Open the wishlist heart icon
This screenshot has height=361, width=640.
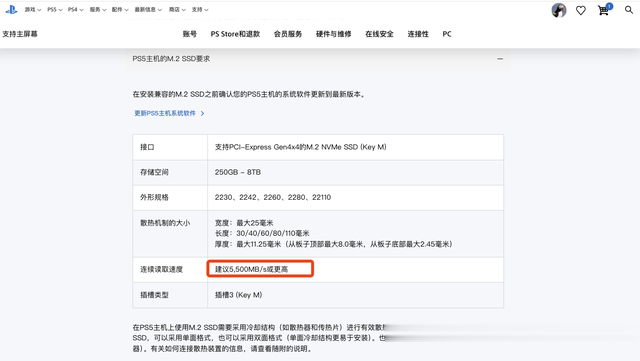click(581, 11)
